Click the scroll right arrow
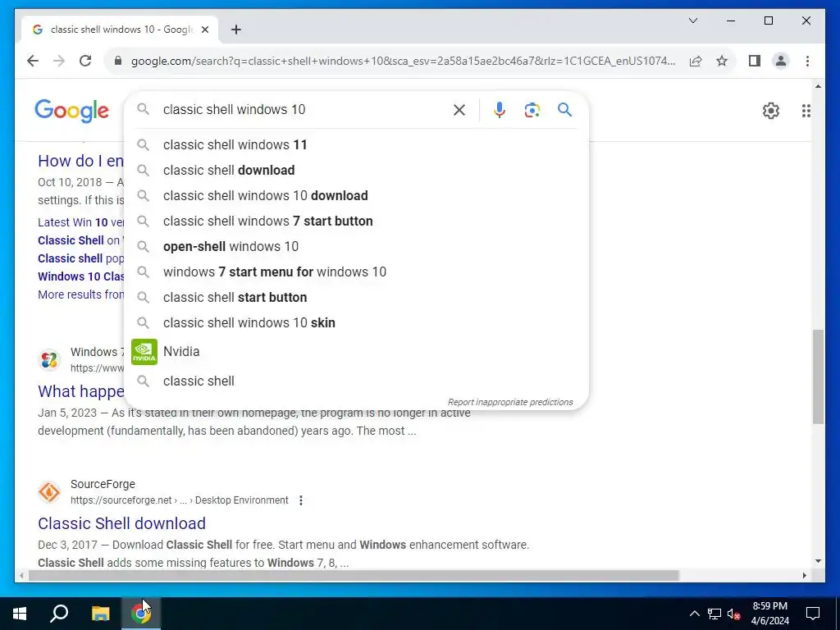 pos(804,575)
